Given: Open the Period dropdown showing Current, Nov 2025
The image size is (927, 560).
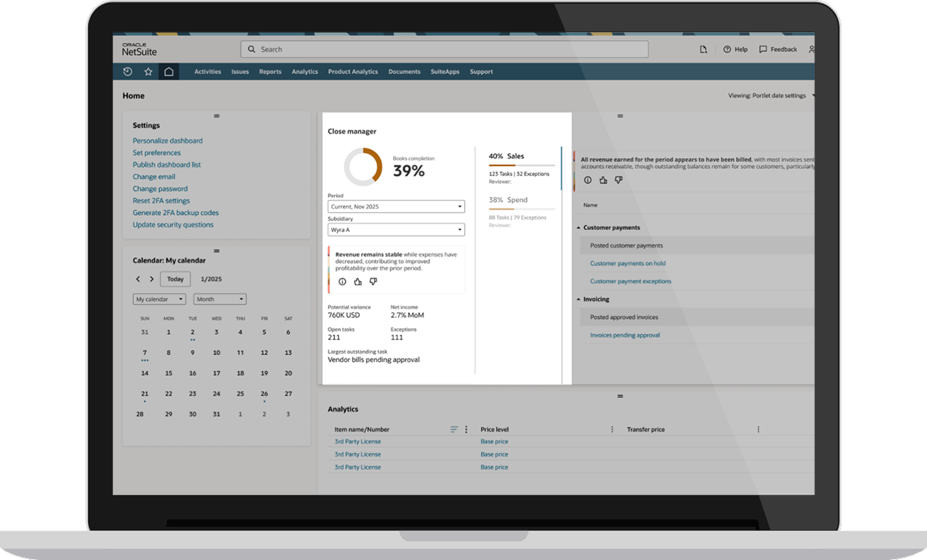Looking at the screenshot, I should click(396, 206).
